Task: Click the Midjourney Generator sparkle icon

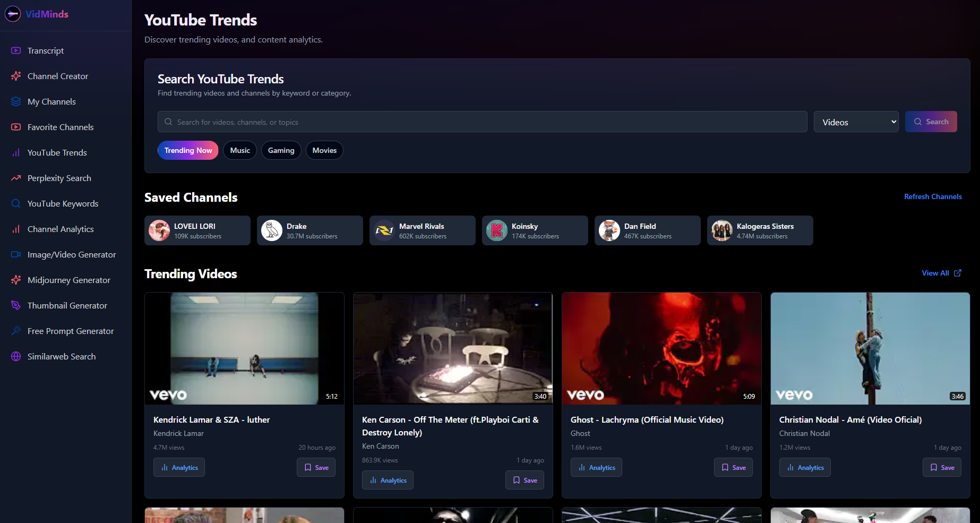Action: 16,280
